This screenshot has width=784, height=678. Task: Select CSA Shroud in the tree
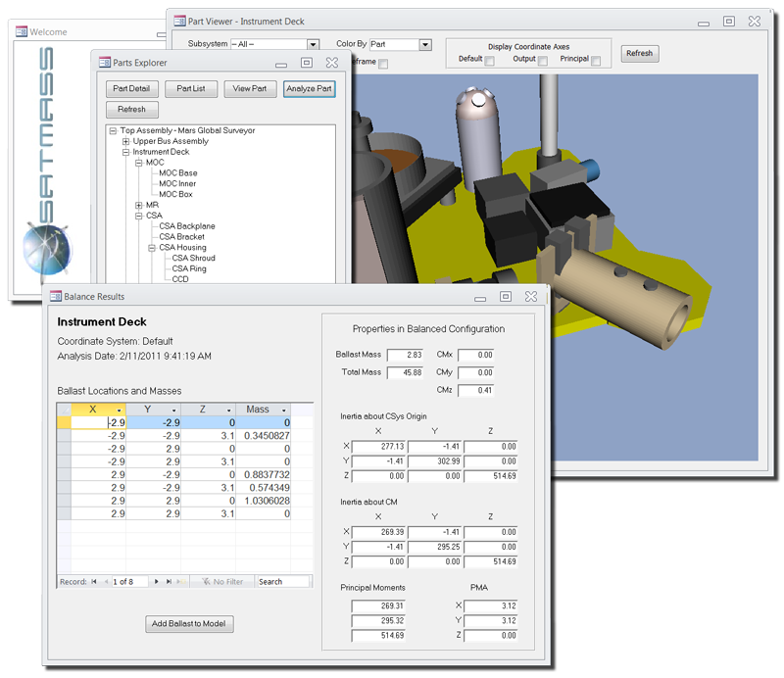193,258
